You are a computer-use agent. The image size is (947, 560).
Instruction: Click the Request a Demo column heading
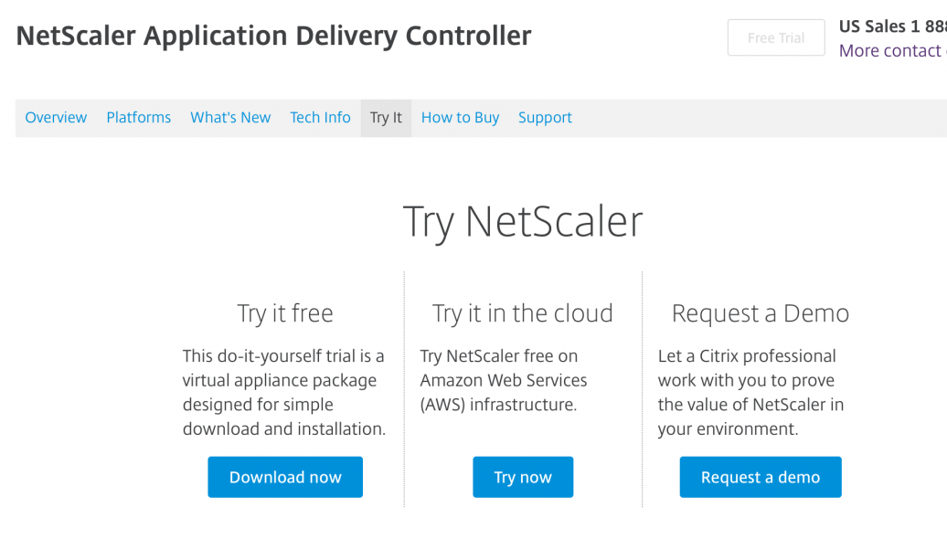761,313
